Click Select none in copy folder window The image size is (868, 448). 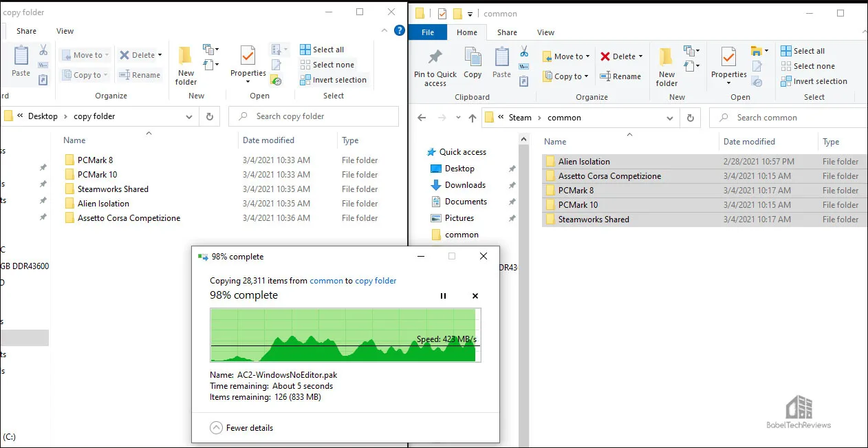(327, 65)
